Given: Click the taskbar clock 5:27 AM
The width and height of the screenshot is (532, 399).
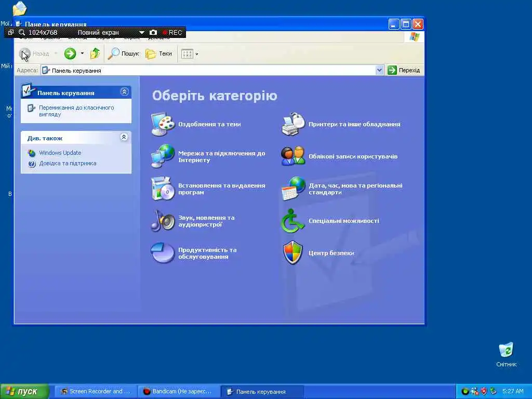Looking at the screenshot, I should point(513,391).
